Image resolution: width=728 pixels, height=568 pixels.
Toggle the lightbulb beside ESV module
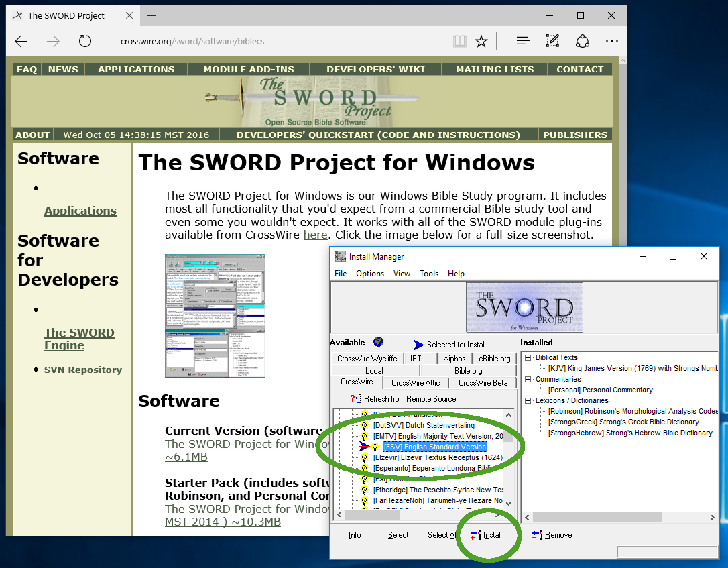tap(375, 447)
